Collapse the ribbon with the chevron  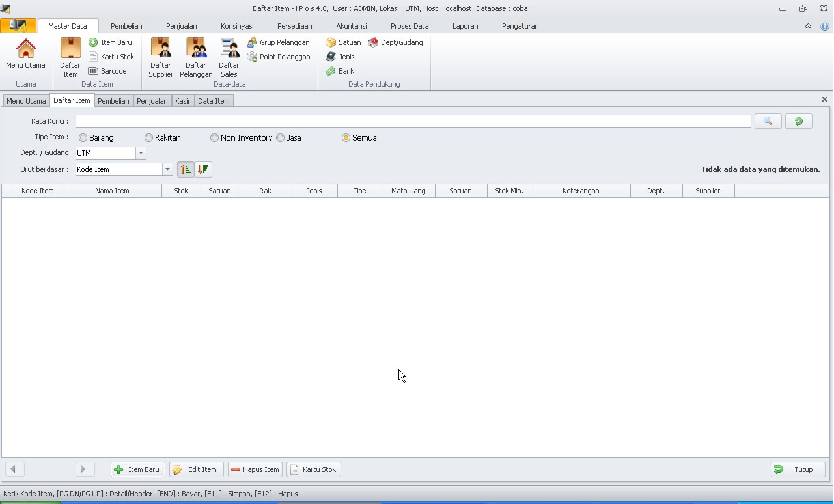click(808, 26)
